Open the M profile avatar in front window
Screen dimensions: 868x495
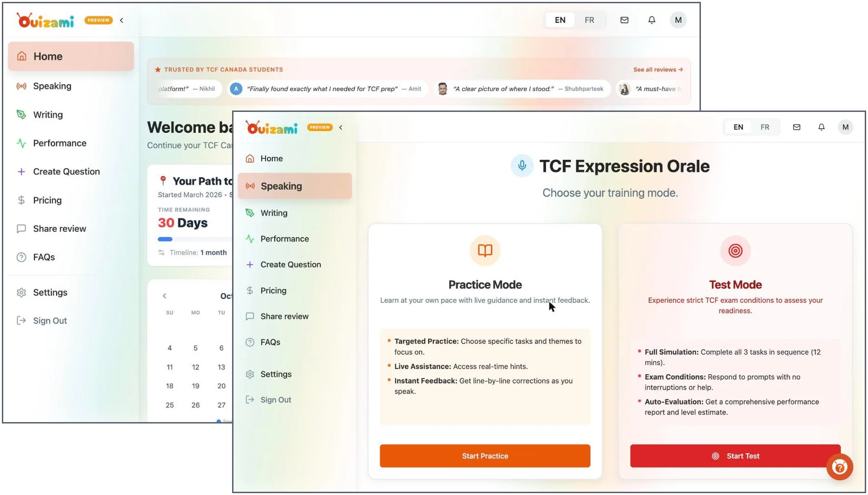(845, 127)
